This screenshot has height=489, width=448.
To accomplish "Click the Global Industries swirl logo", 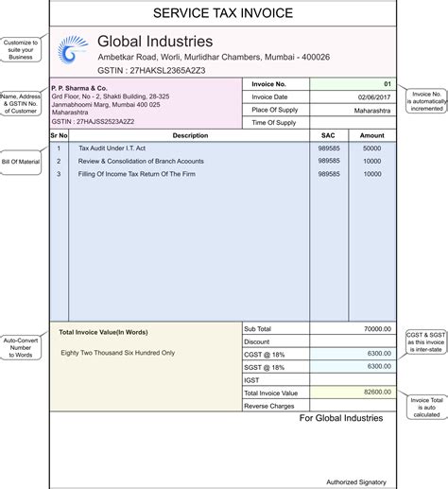I will click(73, 50).
